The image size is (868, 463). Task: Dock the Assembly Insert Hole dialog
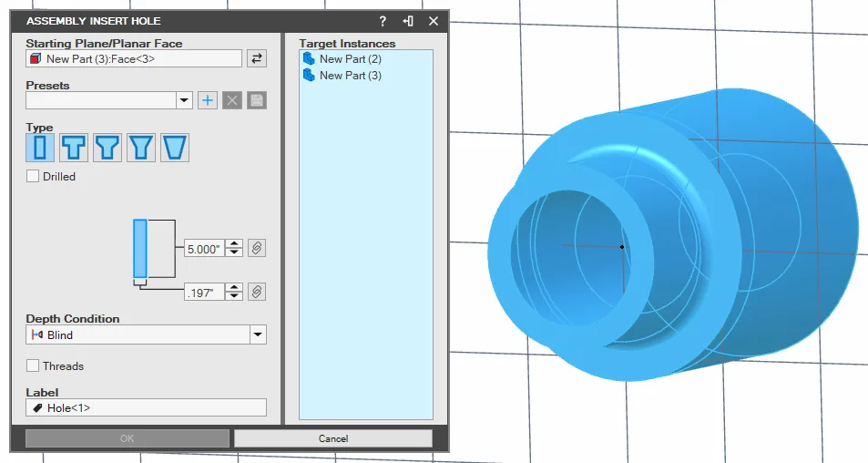409,21
